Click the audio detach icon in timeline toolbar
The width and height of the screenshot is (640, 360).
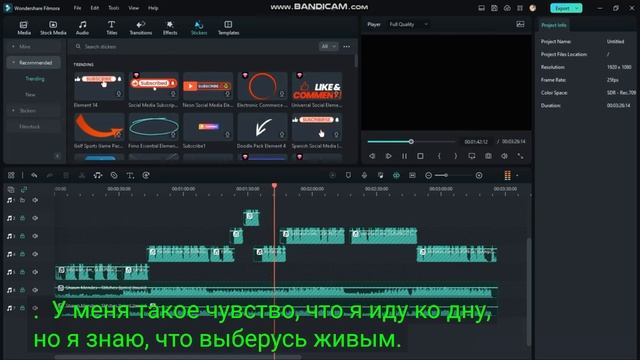click(x=98, y=175)
